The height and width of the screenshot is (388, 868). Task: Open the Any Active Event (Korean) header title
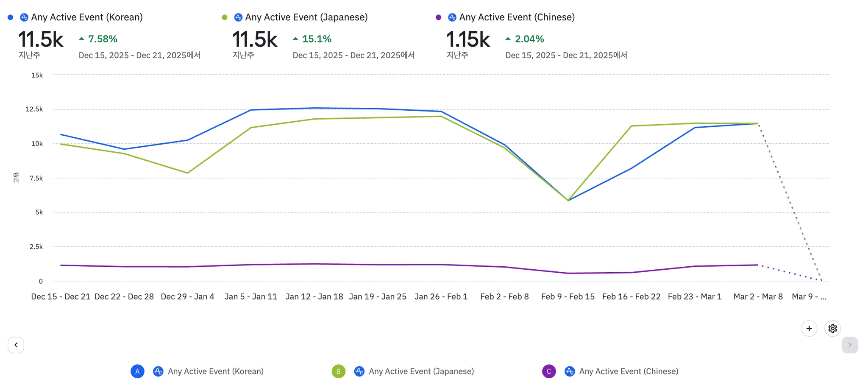(87, 17)
